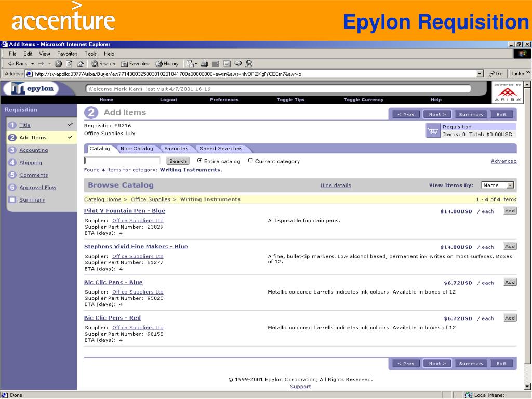Select the Current category radio button
The image size is (532, 399).
pyautogui.click(x=250, y=161)
